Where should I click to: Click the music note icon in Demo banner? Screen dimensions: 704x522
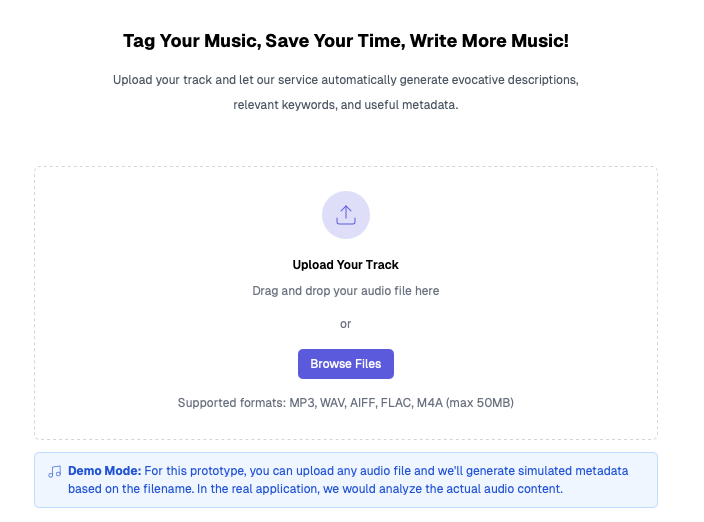(55, 470)
